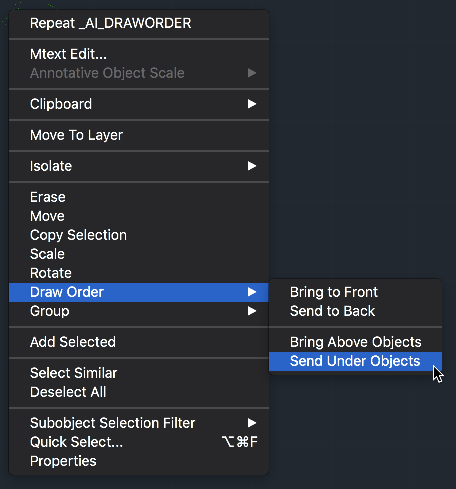Expand the Clipboard submenu
This screenshot has height=489, width=456.
coord(139,104)
